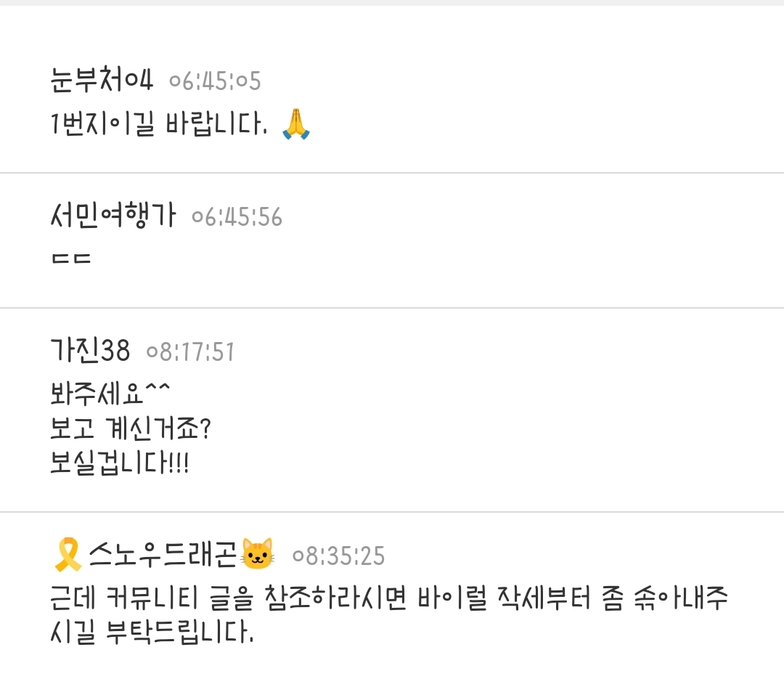The height and width of the screenshot is (679, 784).
Task: Click the cat face emoji
Action: [x=258, y=555]
